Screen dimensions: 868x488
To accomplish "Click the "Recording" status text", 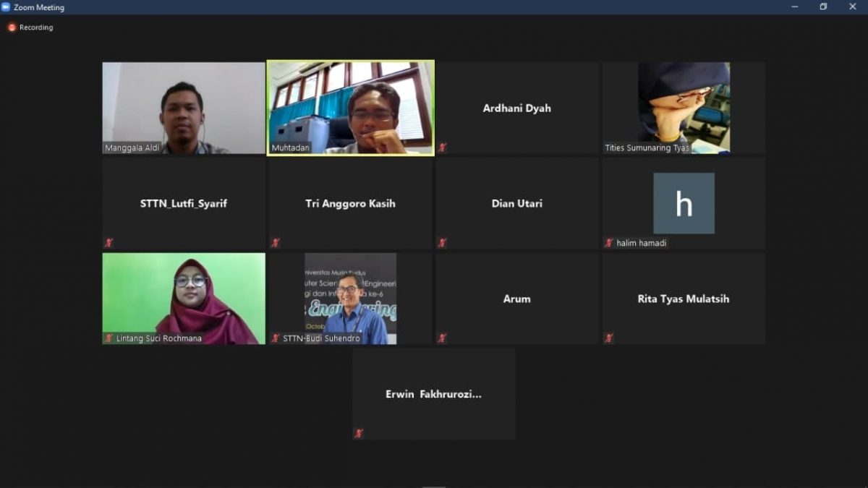I will click(x=36, y=27).
